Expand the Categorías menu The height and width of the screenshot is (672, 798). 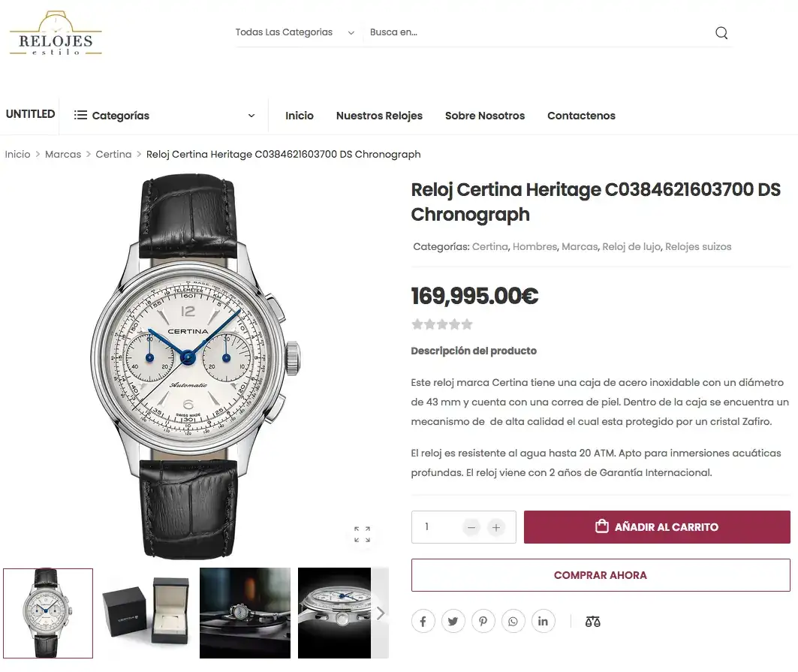point(164,116)
